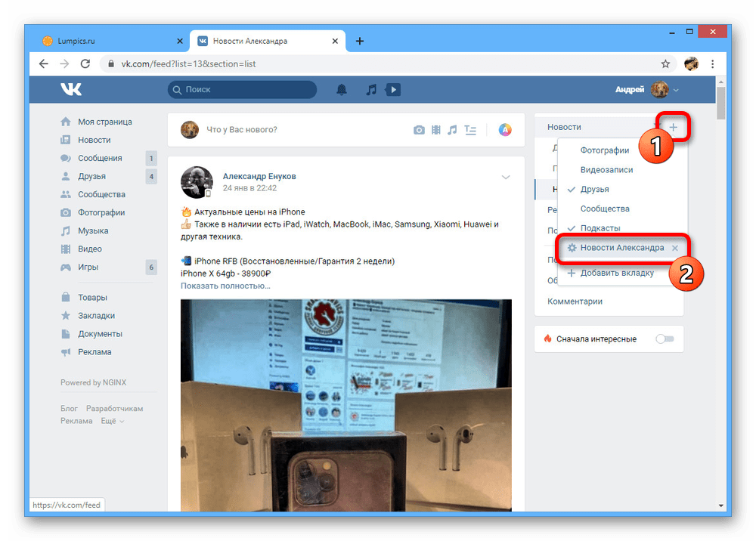Open Александр Енуков profile link

coord(259,176)
